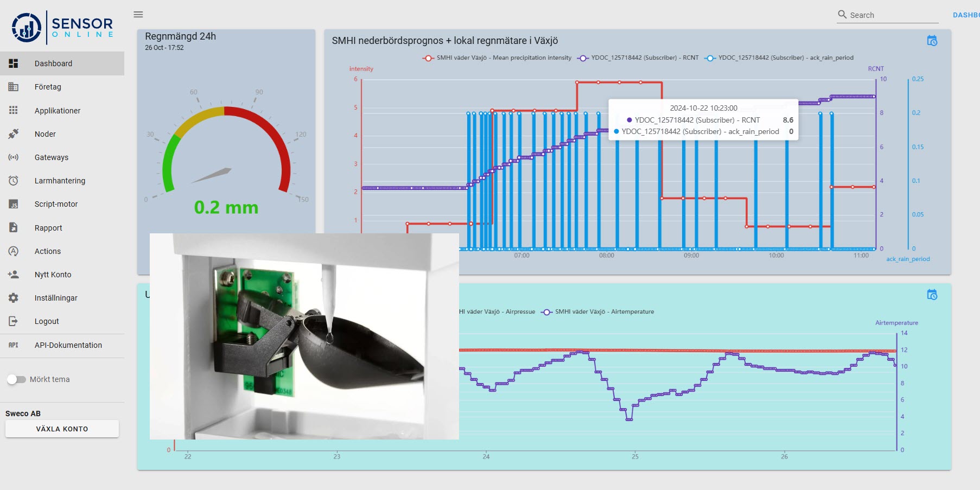This screenshot has width=980, height=490.
Task: Open time range icon on lower chart
Action: pos(932,295)
